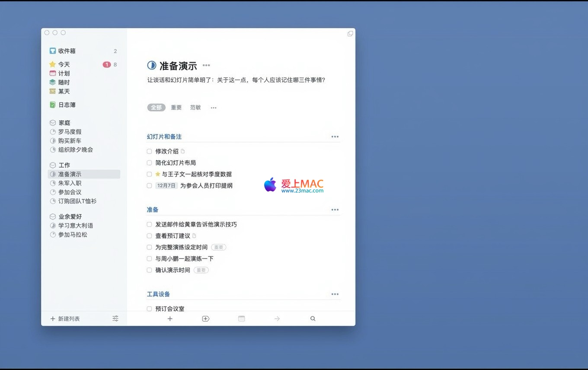
Task: Check off the 修改介绍 task
Action: 149,151
